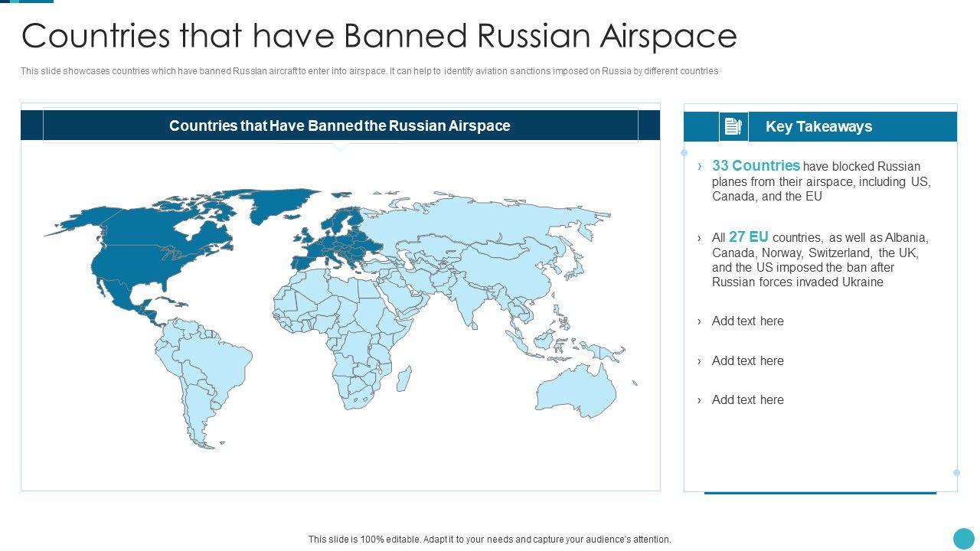This screenshot has width=980, height=551.
Task: Click the last 'Add text here' placeholder
Action: tap(748, 400)
